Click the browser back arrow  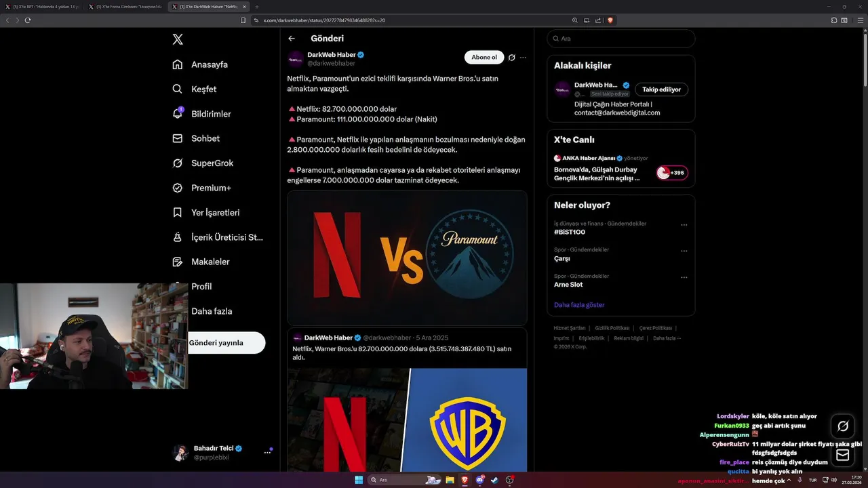(7, 20)
